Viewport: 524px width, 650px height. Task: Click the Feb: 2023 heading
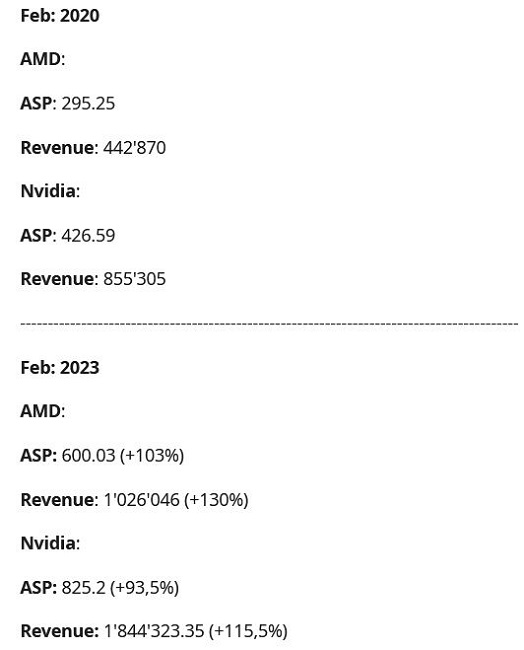pyautogui.click(x=60, y=368)
